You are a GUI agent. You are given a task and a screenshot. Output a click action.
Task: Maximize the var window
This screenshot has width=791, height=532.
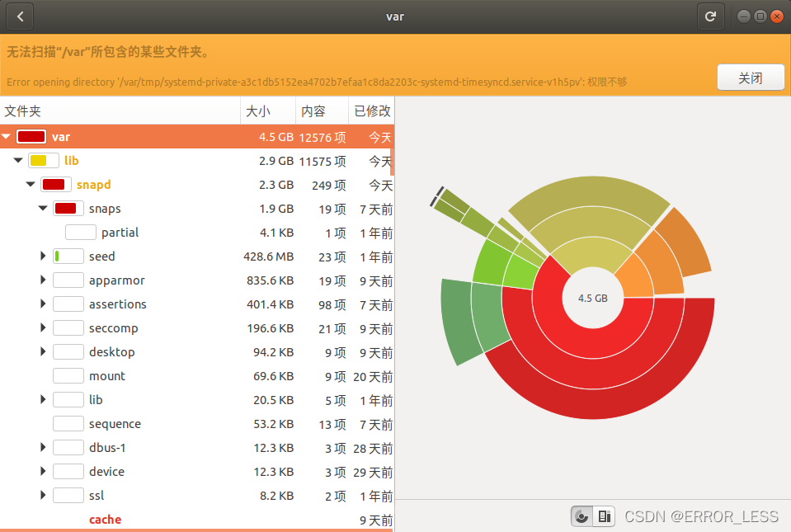760,16
